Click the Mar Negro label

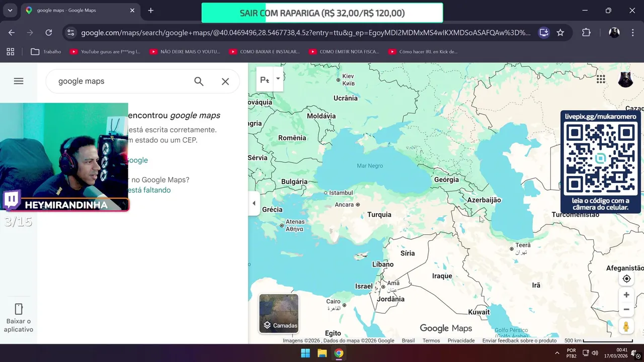370,166
